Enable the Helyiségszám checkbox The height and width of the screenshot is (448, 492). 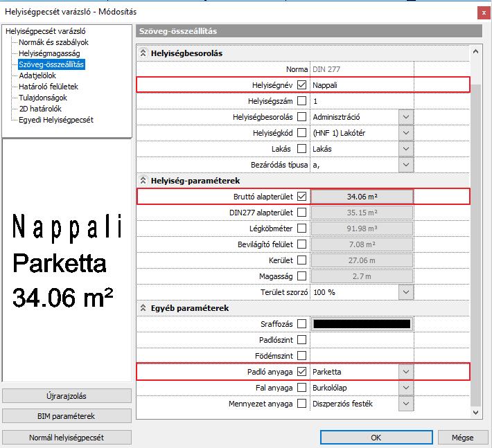[301, 100]
